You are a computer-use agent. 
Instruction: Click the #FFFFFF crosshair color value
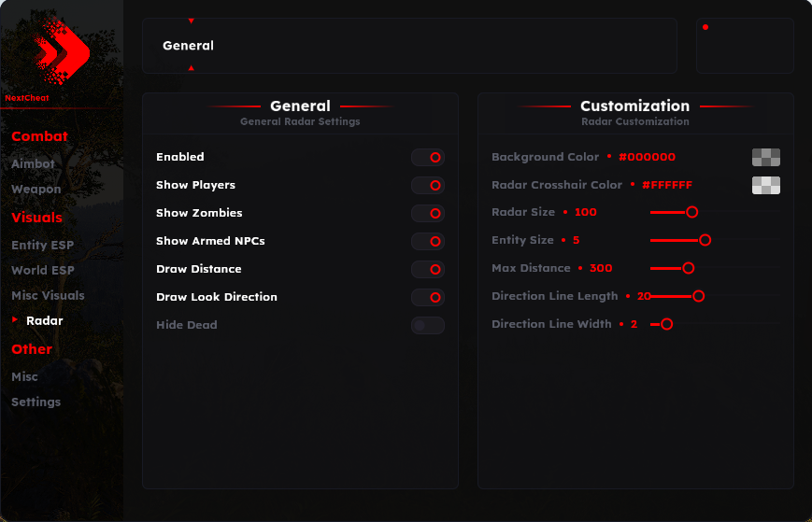pos(667,185)
